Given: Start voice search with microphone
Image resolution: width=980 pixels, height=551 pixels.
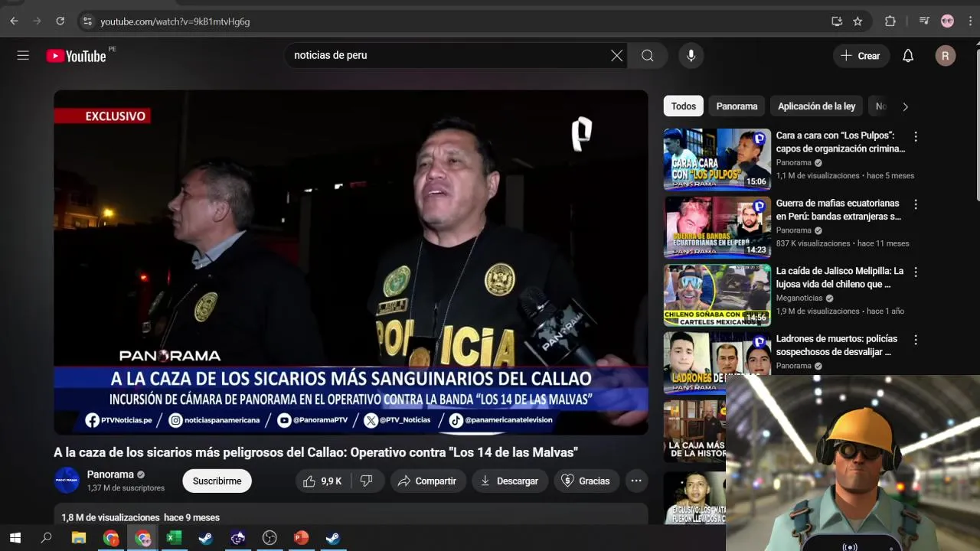Looking at the screenshot, I should tap(691, 56).
